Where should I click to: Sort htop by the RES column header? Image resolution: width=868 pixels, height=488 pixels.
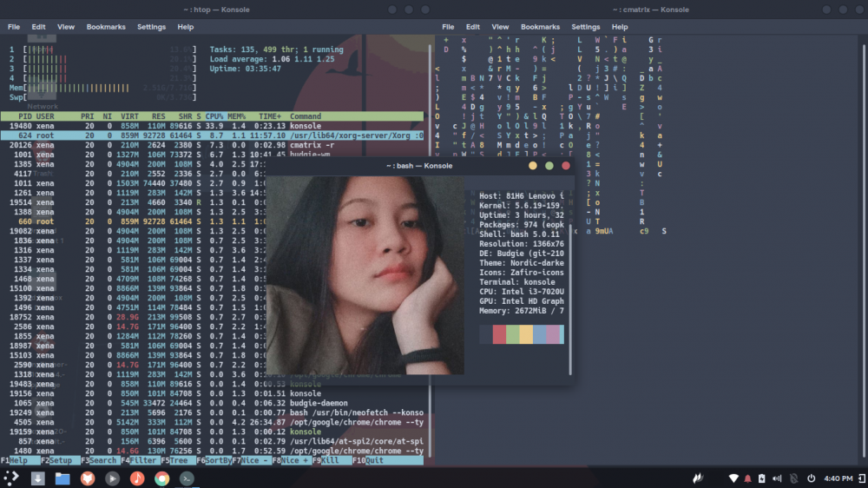(x=158, y=116)
